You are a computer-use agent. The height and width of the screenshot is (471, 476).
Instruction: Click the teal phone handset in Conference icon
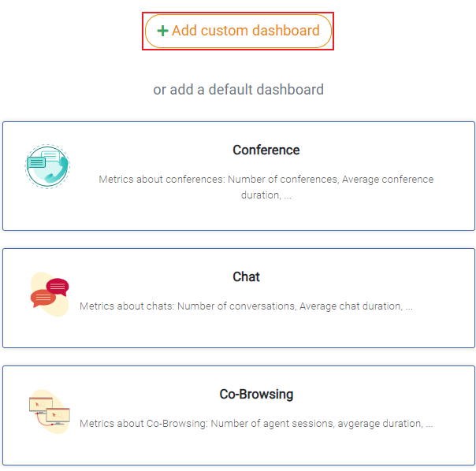click(58, 171)
